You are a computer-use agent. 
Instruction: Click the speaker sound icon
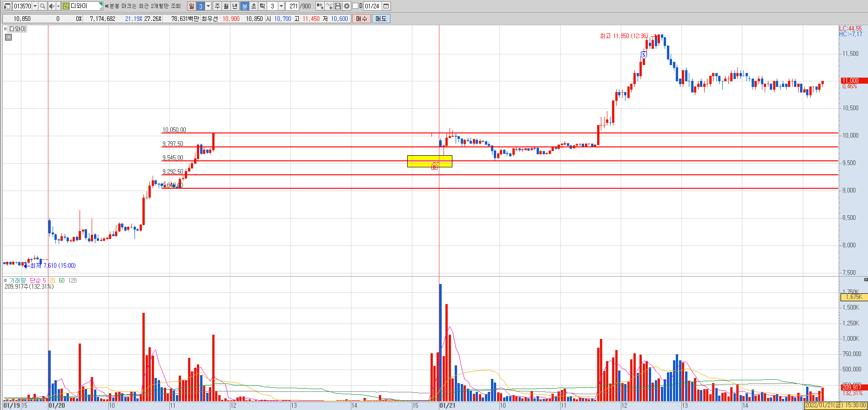(52, 6)
